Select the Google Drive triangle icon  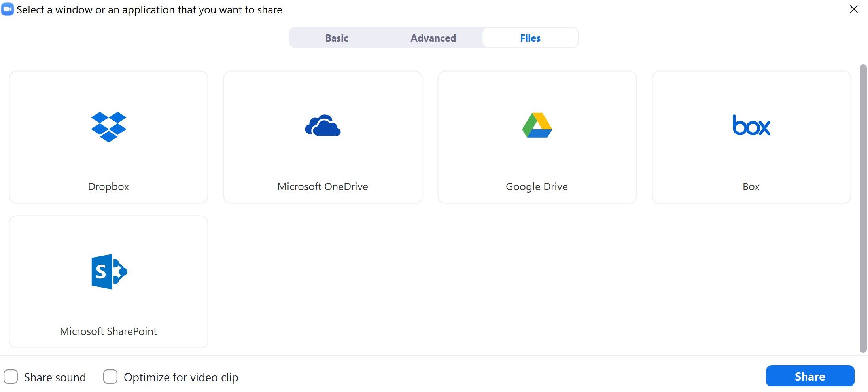(536, 126)
